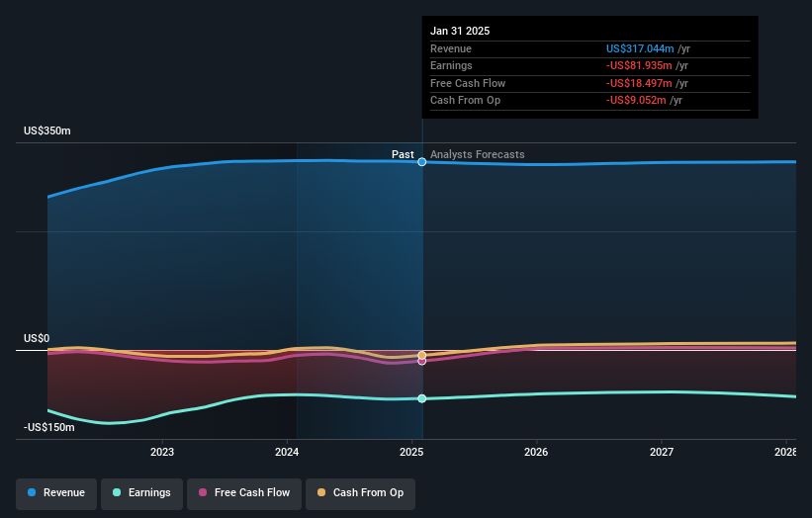Click the -US$81.935m earnings value

[639, 65]
